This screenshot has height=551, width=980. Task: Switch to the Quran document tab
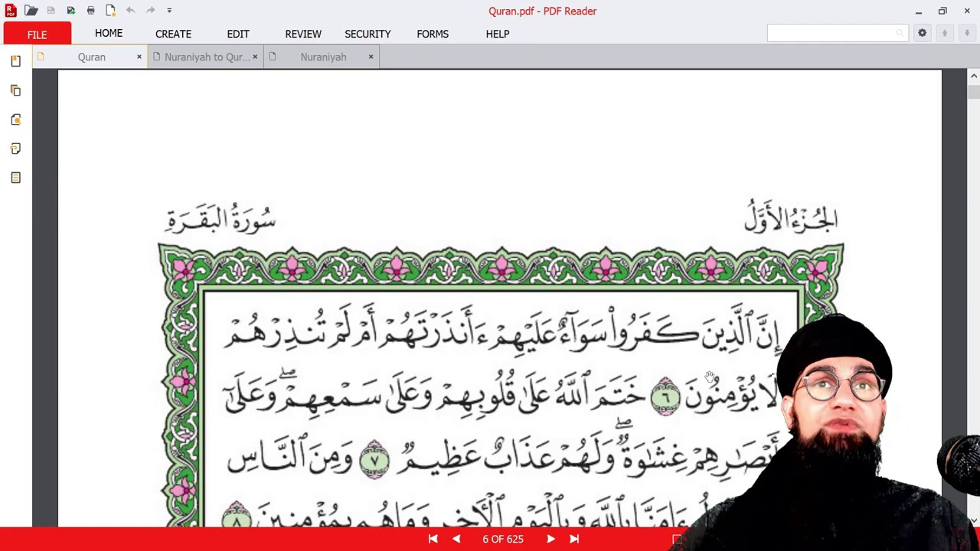(91, 57)
